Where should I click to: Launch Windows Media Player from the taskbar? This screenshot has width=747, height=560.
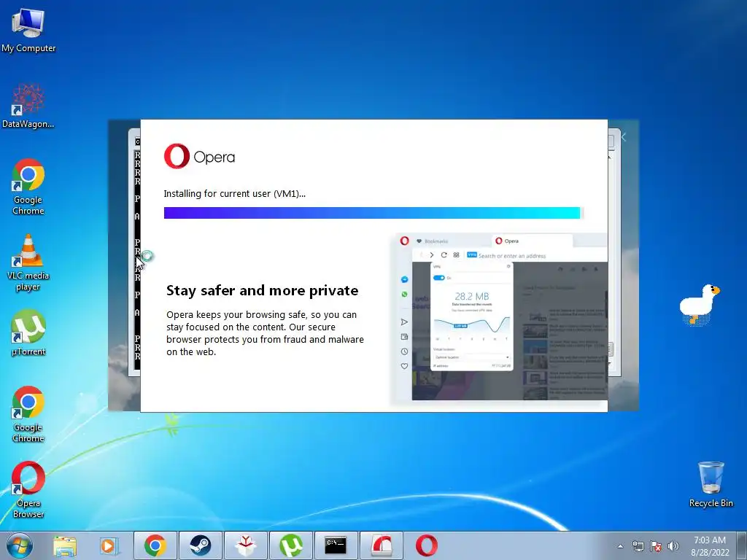(109, 545)
